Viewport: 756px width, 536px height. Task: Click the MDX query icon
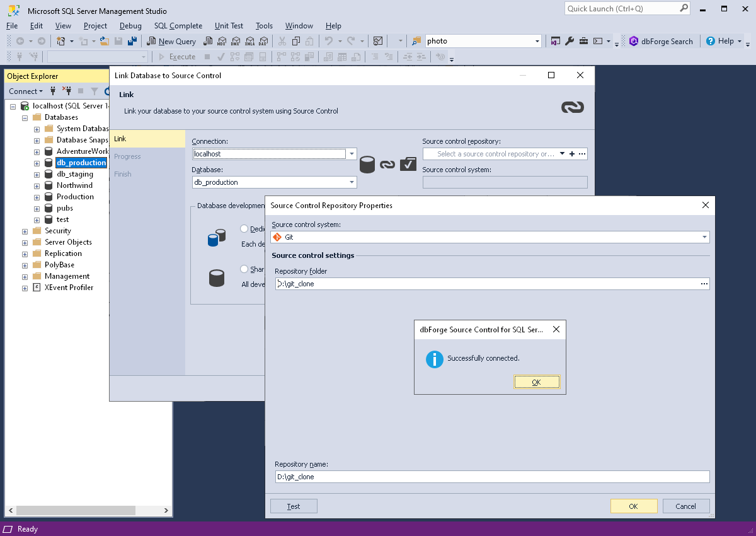pos(221,41)
